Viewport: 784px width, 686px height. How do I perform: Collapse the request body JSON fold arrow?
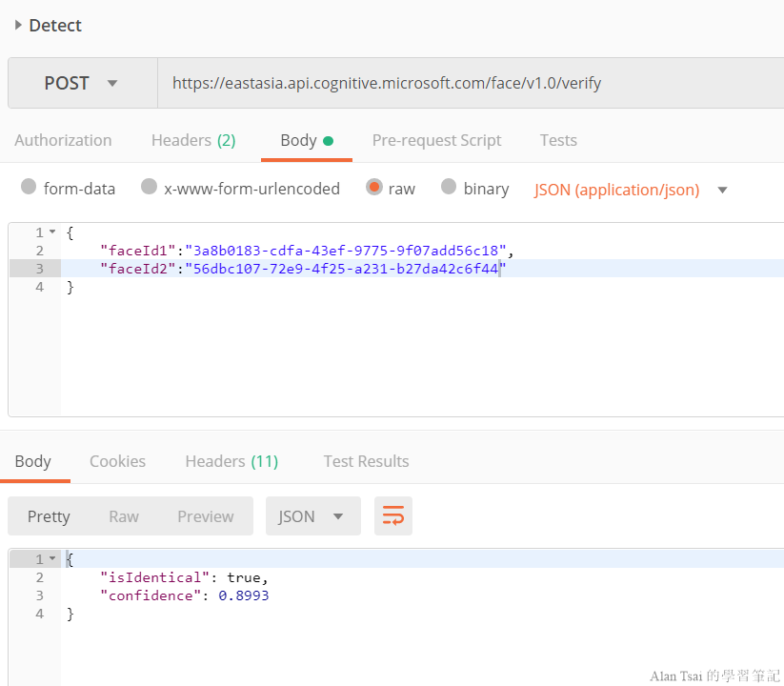pyautogui.click(x=52, y=232)
